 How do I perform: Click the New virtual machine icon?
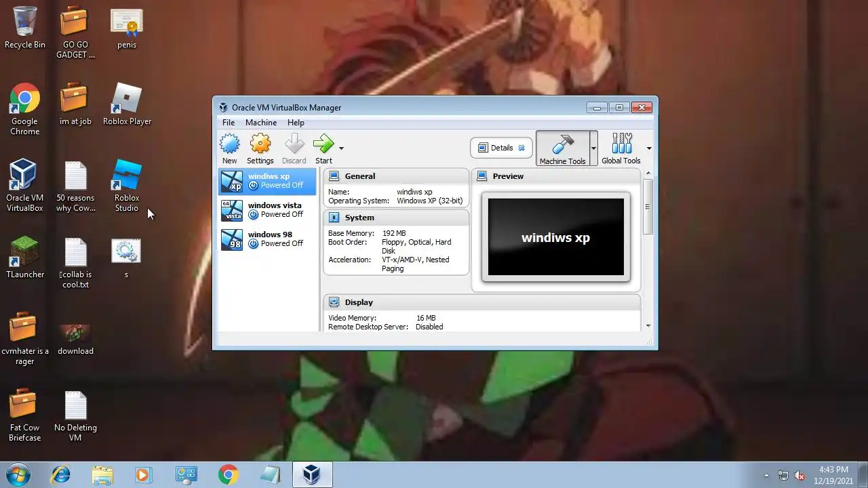click(230, 144)
